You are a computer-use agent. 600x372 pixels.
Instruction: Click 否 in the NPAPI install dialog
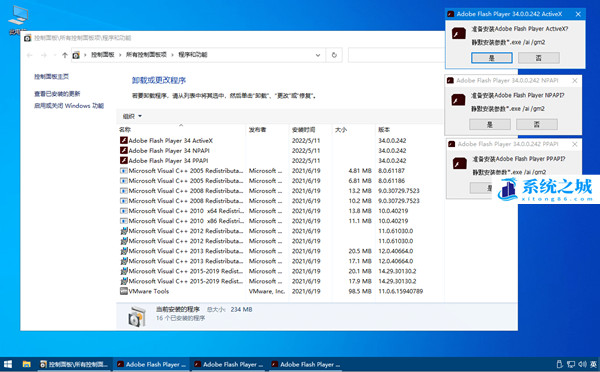pyautogui.click(x=537, y=124)
